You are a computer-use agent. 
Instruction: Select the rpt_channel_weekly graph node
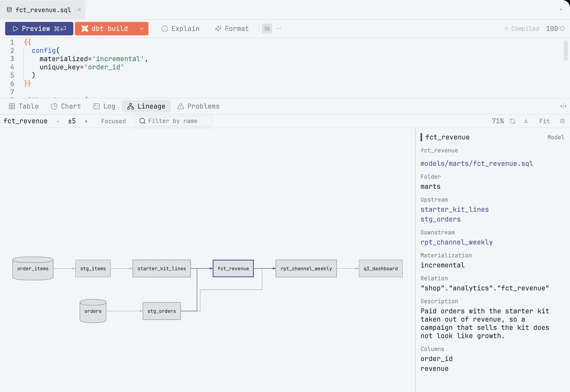[x=306, y=268]
